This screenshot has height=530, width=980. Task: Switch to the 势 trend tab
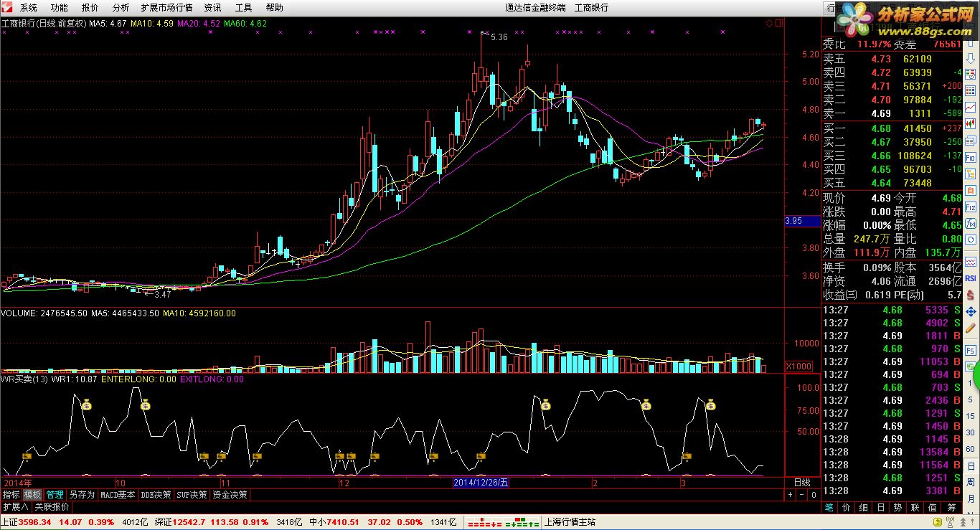pos(898,507)
